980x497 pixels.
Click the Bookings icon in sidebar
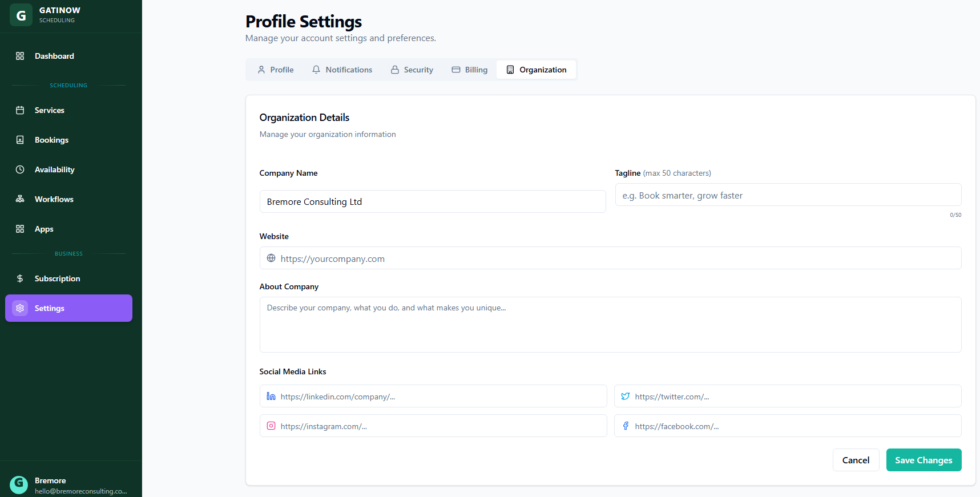[20, 140]
